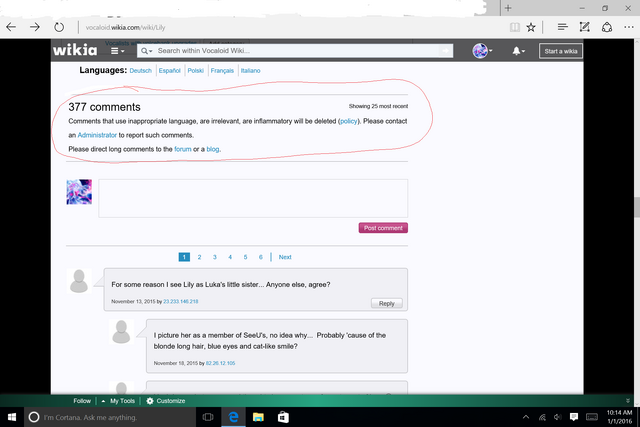The image size is (640, 427).
Task: Go back using the browser back arrow
Action: point(11,27)
